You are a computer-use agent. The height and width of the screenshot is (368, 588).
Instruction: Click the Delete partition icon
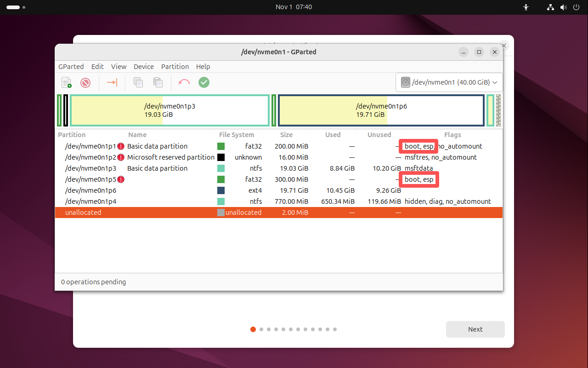(85, 82)
